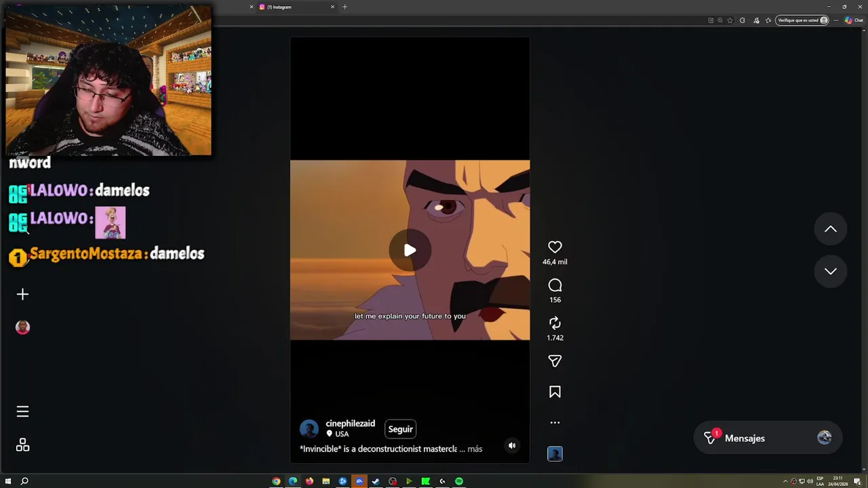Open Firefox from the taskbar
The height and width of the screenshot is (488, 868).
(309, 481)
